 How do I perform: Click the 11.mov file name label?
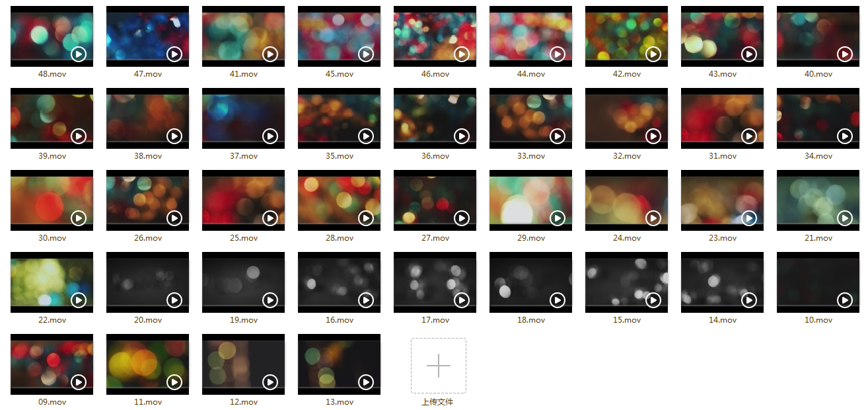pyautogui.click(x=148, y=402)
